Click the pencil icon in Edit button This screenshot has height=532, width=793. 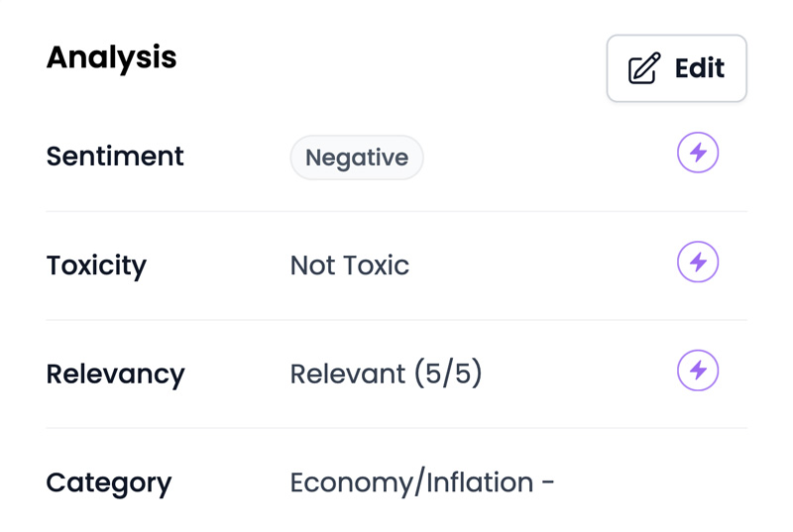[643, 67]
